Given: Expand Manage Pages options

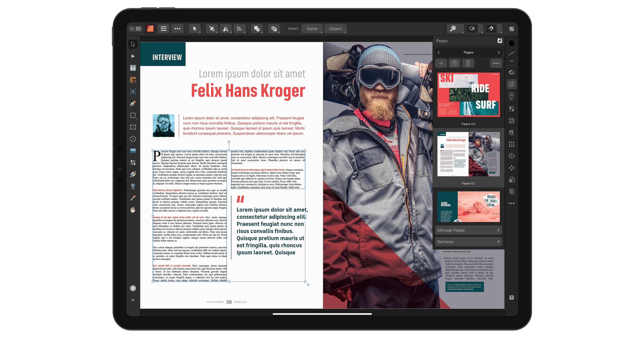Looking at the screenshot, I should pos(468,230).
